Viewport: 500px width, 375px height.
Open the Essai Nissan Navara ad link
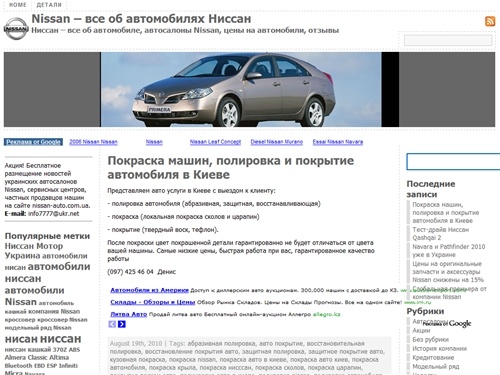pyautogui.click(x=338, y=142)
